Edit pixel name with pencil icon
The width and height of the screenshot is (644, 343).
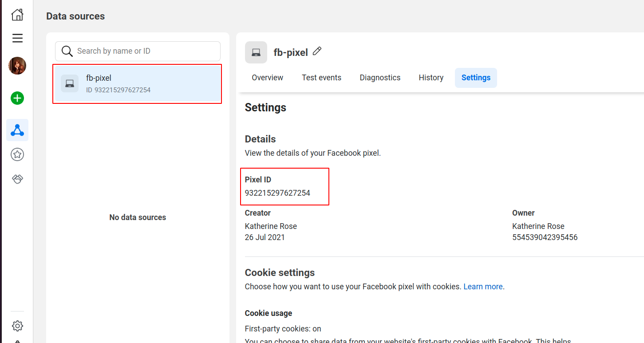click(317, 51)
